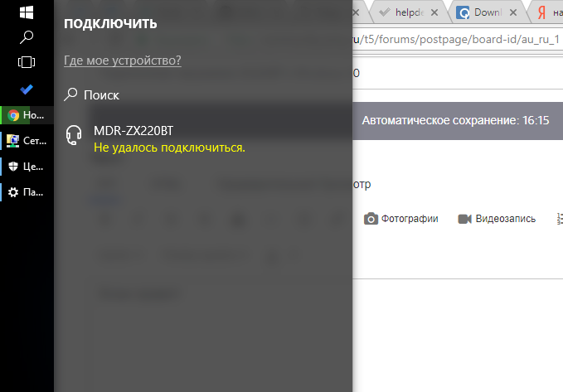The height and width of the screenshot is (392, 563).
Task: Open Task View from the taskbar
Action: [x=27, y=62]
